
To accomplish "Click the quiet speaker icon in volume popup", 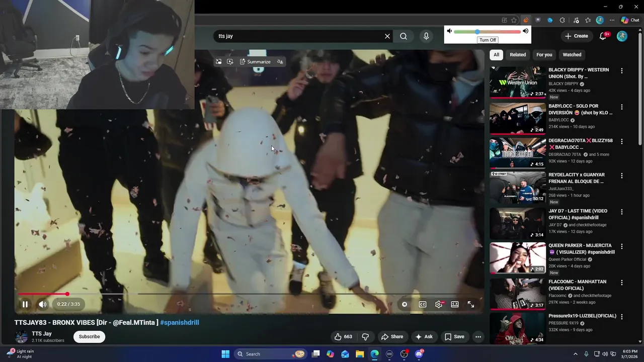I will click(x=449, y=31).
